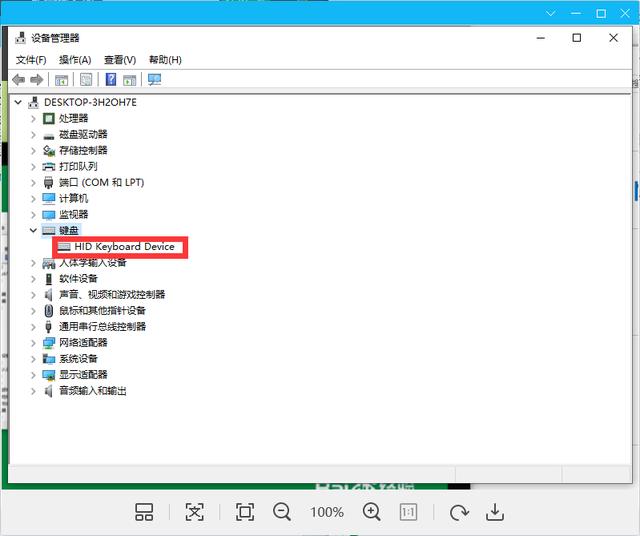Viewport: 640px width, 536px height.
Task: Click the 打印队列 printer icon
Action: point(49,167)
